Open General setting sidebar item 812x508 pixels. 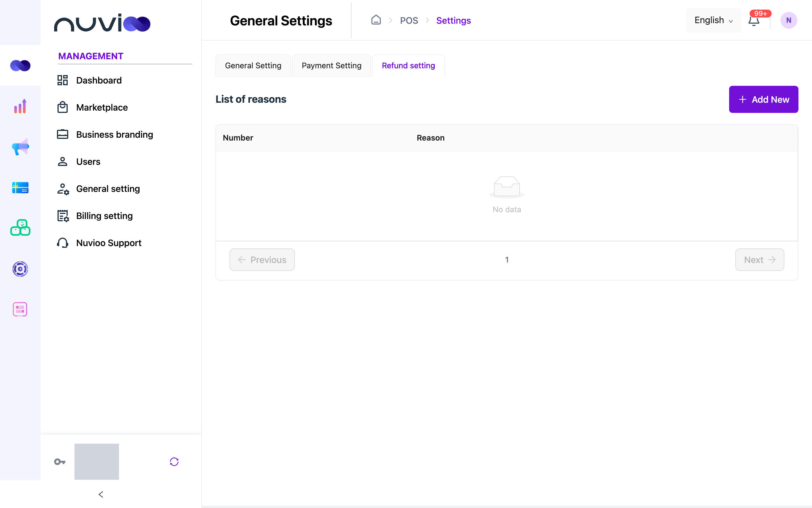point(98,189)
